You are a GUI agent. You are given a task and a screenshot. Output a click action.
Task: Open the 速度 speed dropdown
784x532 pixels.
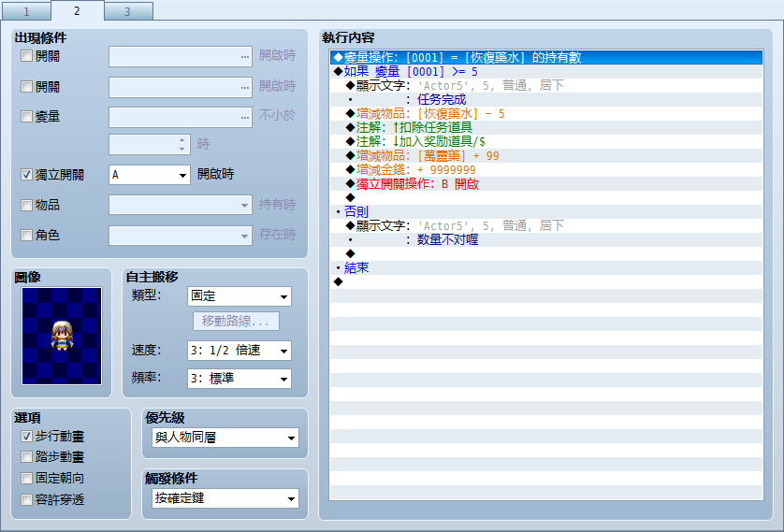(239, 351)
